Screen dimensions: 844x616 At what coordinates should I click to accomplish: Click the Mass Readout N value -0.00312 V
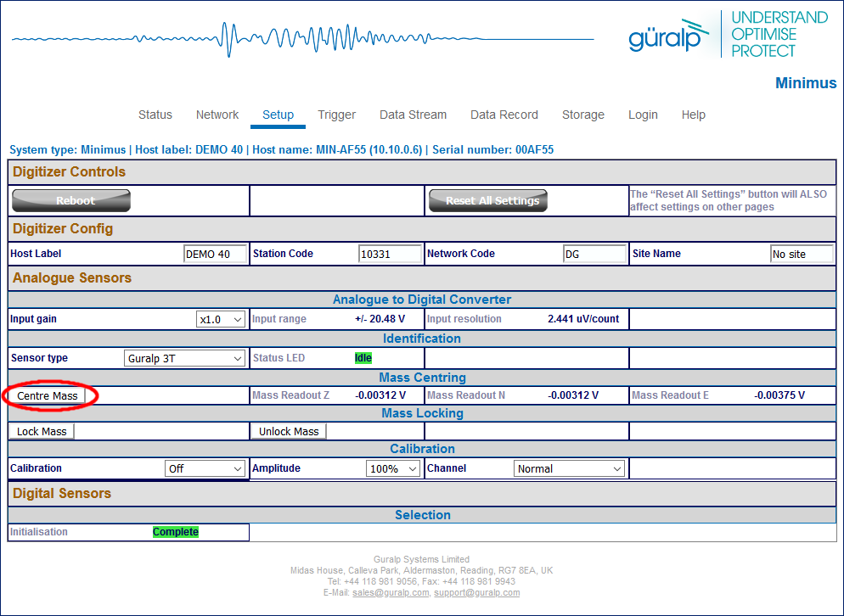(x=573, y=395)
